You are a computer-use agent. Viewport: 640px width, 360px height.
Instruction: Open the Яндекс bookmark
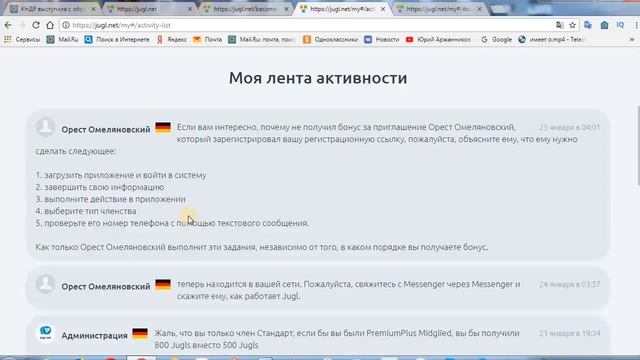click(x=171, y=40)
